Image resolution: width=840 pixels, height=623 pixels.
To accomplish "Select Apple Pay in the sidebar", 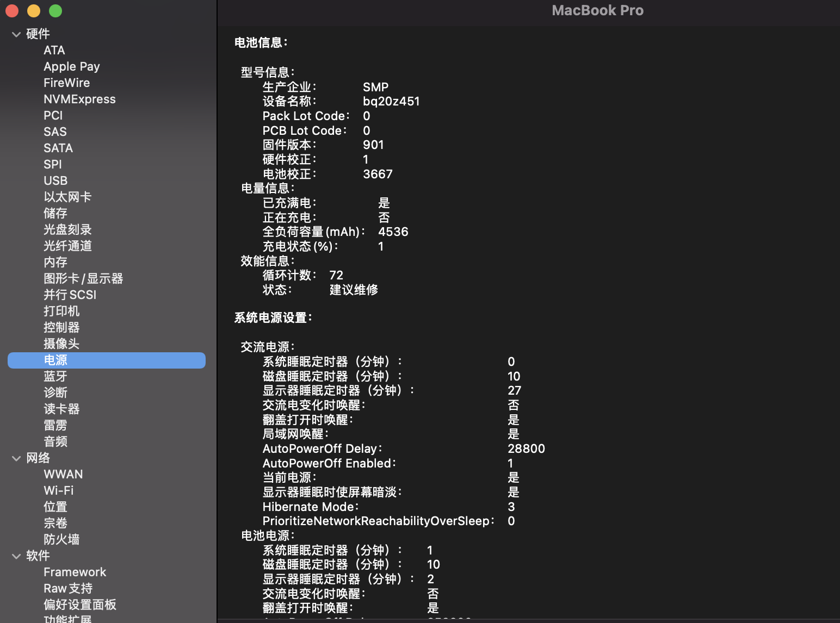I will pyautogui.click(x=72, y=66).
